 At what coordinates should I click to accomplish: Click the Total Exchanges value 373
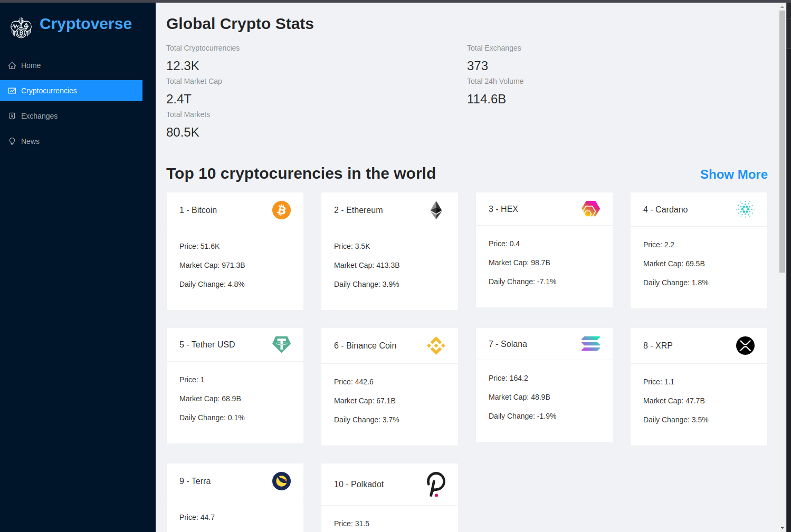[478, 66]
